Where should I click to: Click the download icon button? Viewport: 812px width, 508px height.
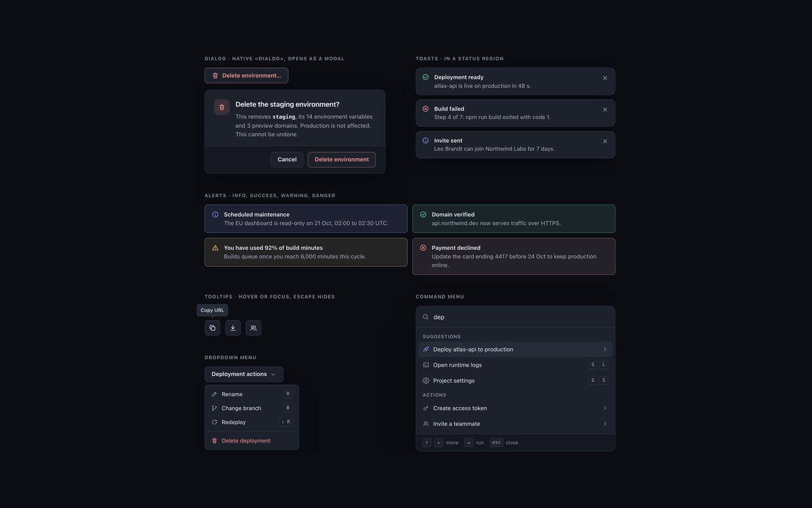[x=233, y=328]
